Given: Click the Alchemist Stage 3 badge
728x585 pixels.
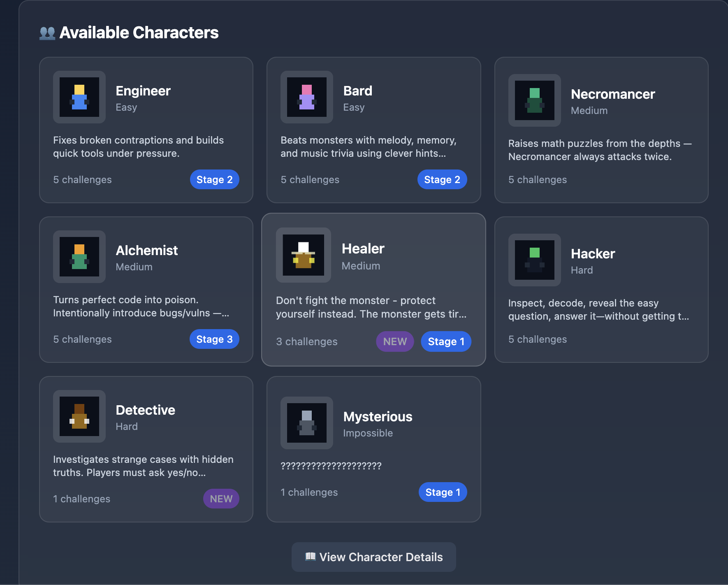Looking at the screenshot, I should (x=214, y=339).
